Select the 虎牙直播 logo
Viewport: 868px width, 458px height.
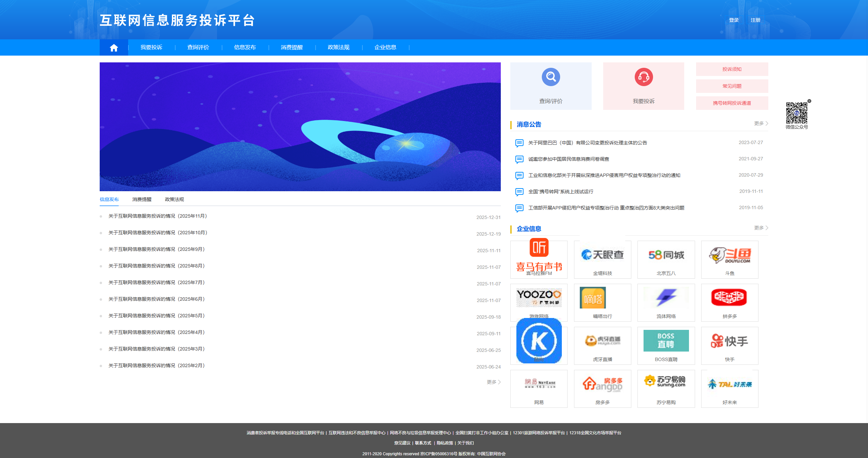tap(603, 341)
